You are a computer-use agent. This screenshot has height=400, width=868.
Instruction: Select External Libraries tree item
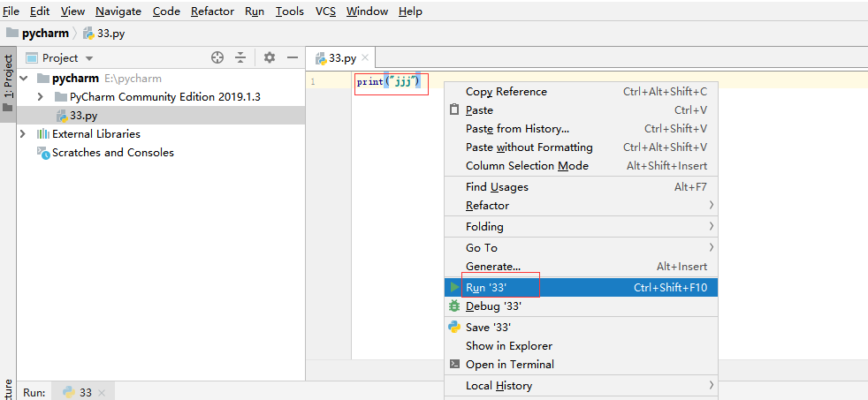click(161, 134)
